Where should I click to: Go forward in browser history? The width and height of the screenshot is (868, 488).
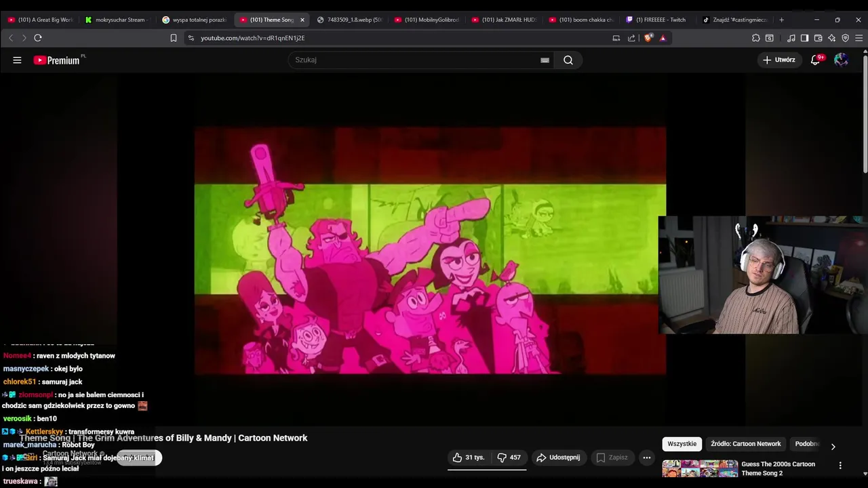click(x=24, y=38)
